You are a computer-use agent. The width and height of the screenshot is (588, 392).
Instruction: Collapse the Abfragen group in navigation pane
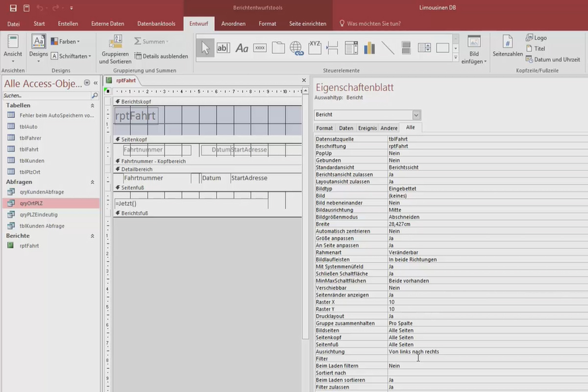pos(93,182)
